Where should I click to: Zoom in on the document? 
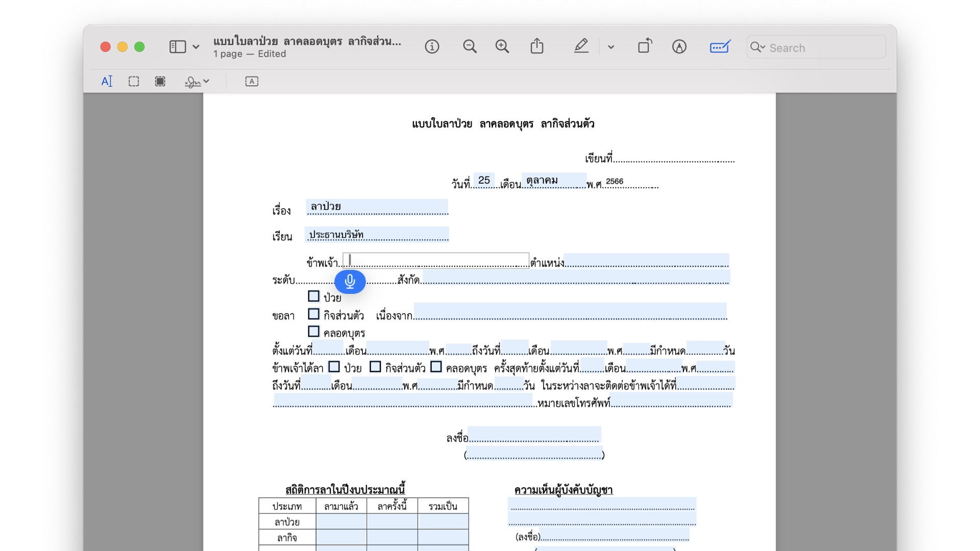tap(502, 47)
